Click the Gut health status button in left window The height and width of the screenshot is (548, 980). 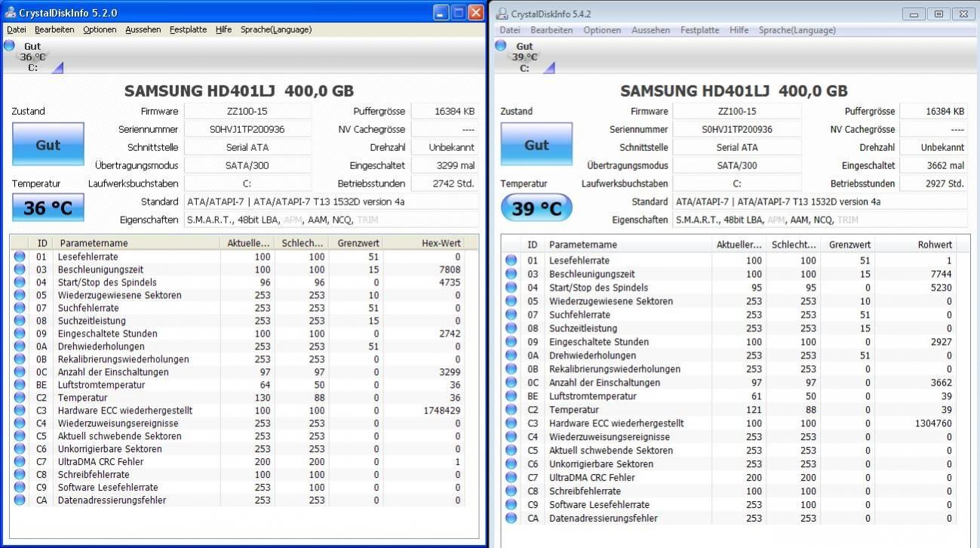click(48, 144)
